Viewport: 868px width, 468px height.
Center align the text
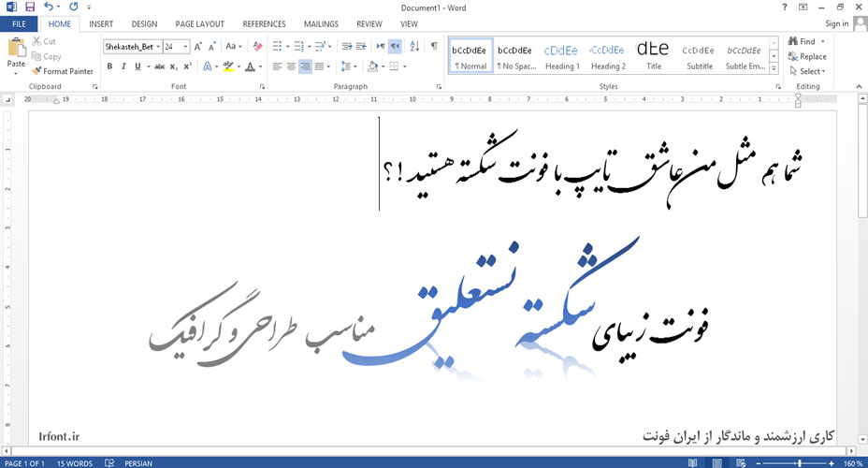[x=291, y=66]
